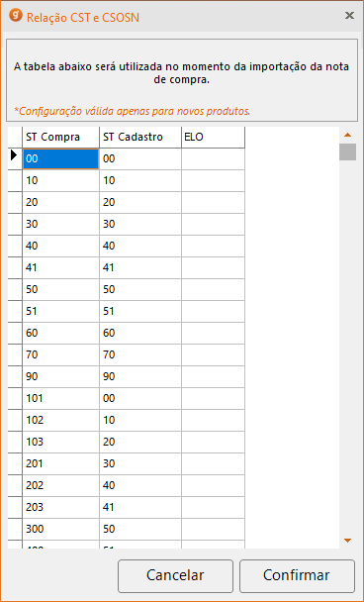Close the Relação CST e CSOSN dialog

pos(349,16)
